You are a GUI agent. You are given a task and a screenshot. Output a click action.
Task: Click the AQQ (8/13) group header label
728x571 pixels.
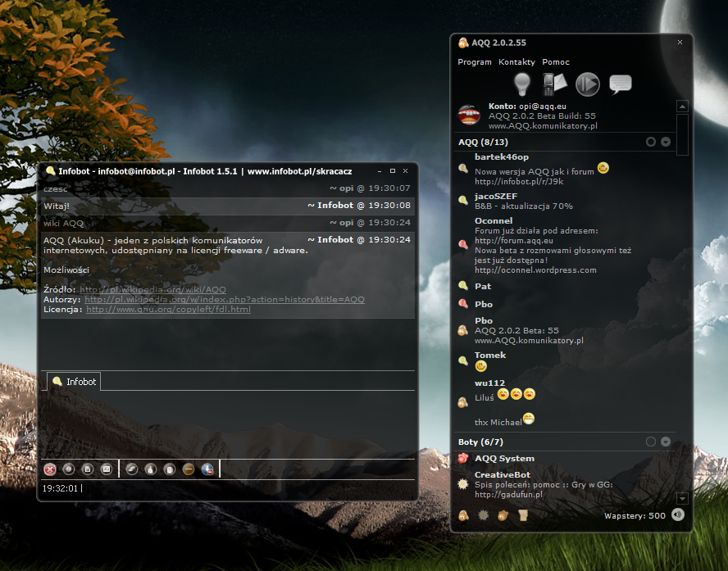click(x=483, y=142)
